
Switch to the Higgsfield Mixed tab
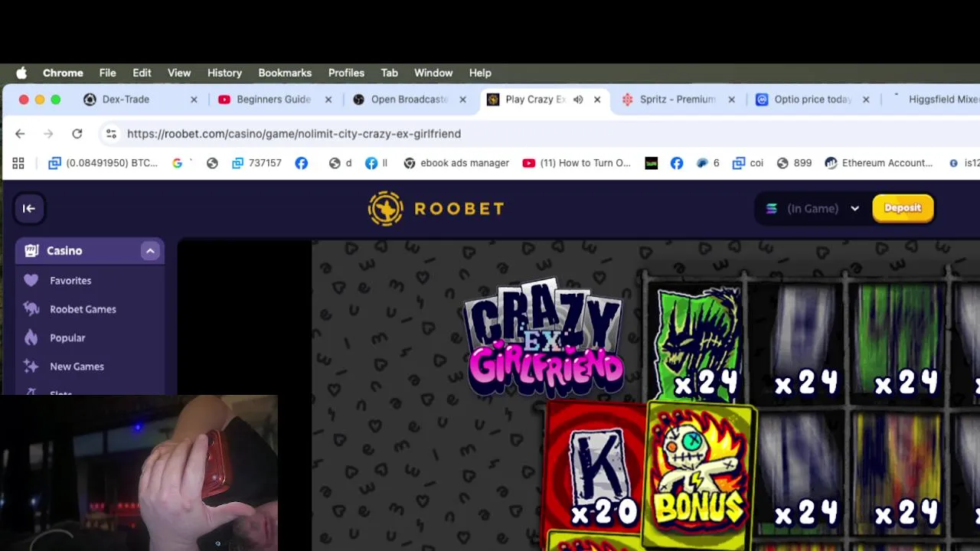[936, 99]
